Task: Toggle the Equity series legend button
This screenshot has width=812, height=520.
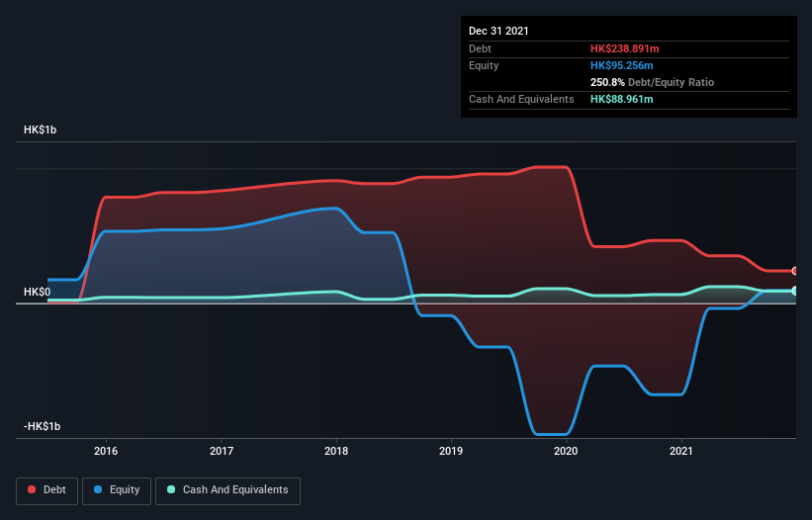Action: coord(117,490)
